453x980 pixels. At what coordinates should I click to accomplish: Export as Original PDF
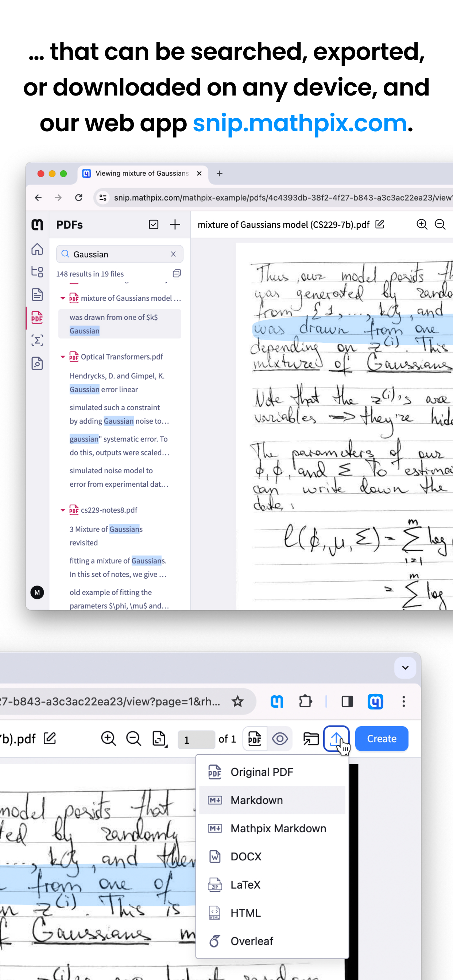click(x=272, y=772)
